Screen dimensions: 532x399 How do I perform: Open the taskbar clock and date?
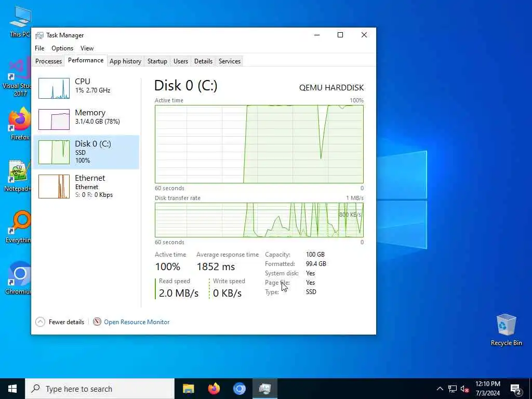487,389
